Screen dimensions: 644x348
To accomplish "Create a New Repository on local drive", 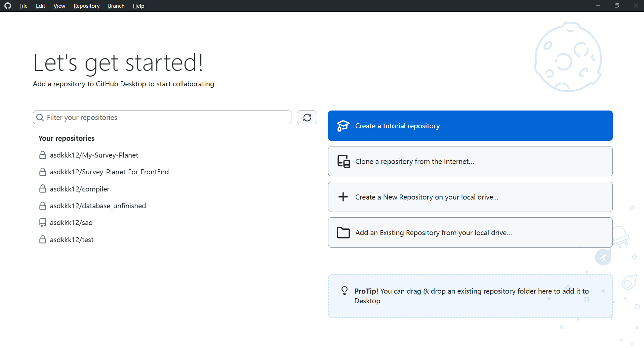I will click(470, 197).
